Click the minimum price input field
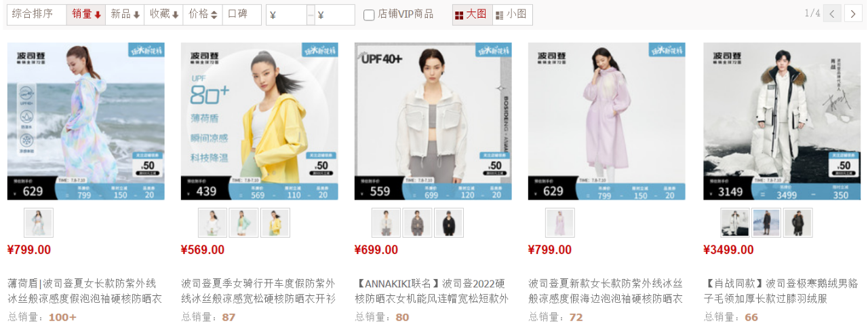Screen dimensions: 868x332 click(287, 15)
